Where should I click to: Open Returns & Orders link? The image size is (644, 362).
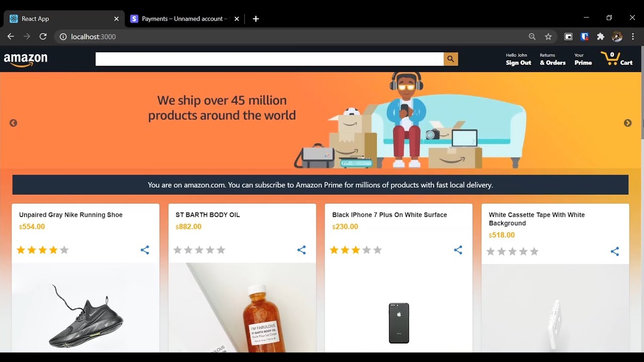[x=552, y=59]
